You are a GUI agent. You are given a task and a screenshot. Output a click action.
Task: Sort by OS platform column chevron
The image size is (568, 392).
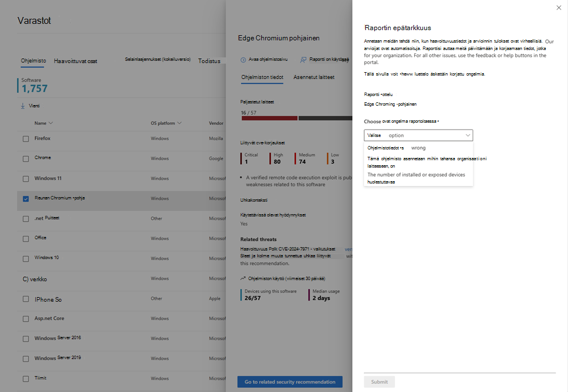pyautogui.click(x=179, y=123)
